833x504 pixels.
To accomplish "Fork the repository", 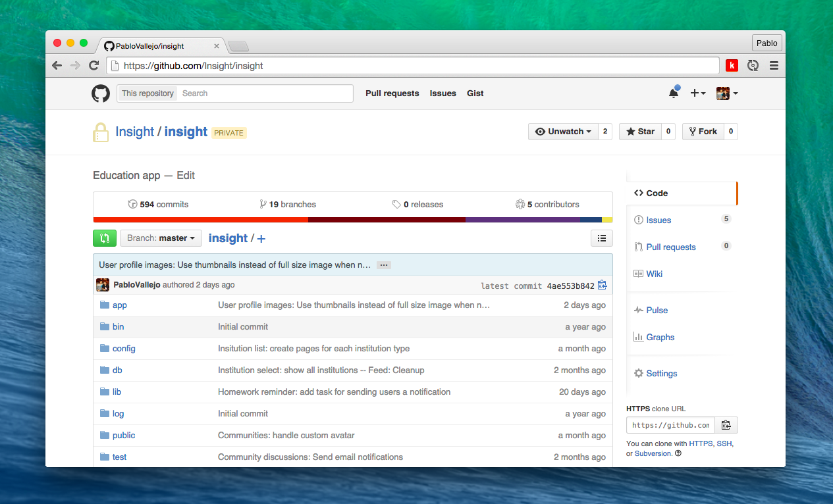I will click(x=703, y=132).
